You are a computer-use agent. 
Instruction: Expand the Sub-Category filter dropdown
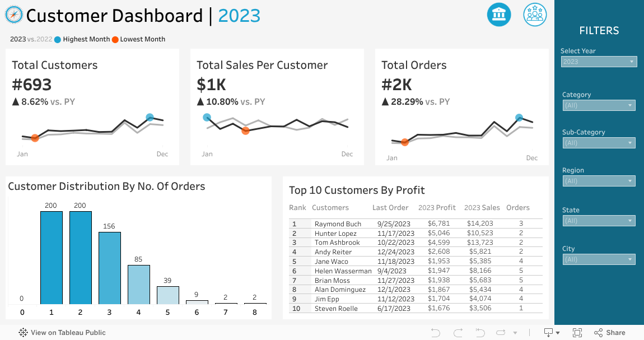[599, 143]
